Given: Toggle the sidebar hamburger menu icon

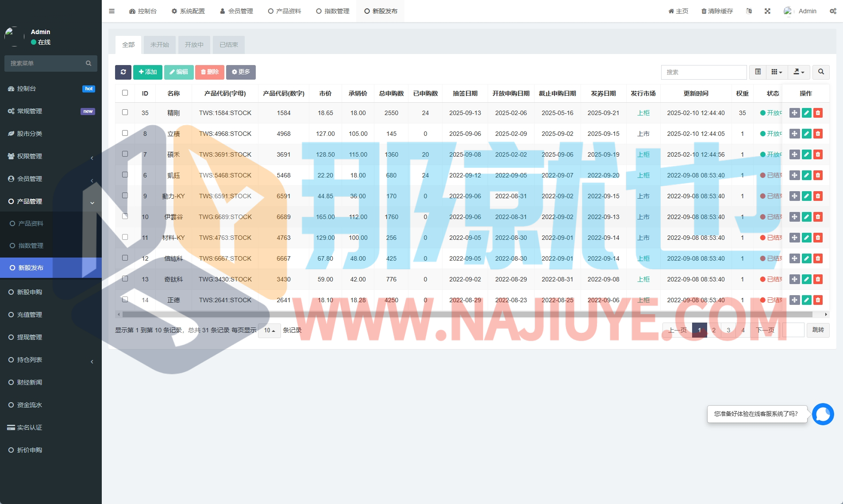Looking at the screenshot, I should pyautogui.click(x=112, y=11).
